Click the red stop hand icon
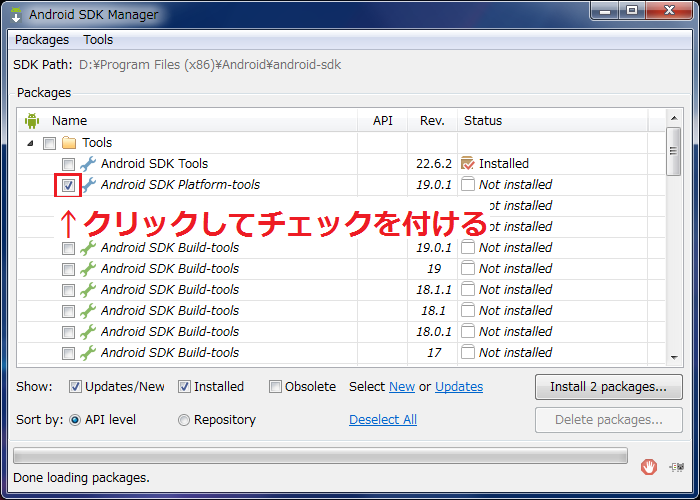 tap(649, 467)
